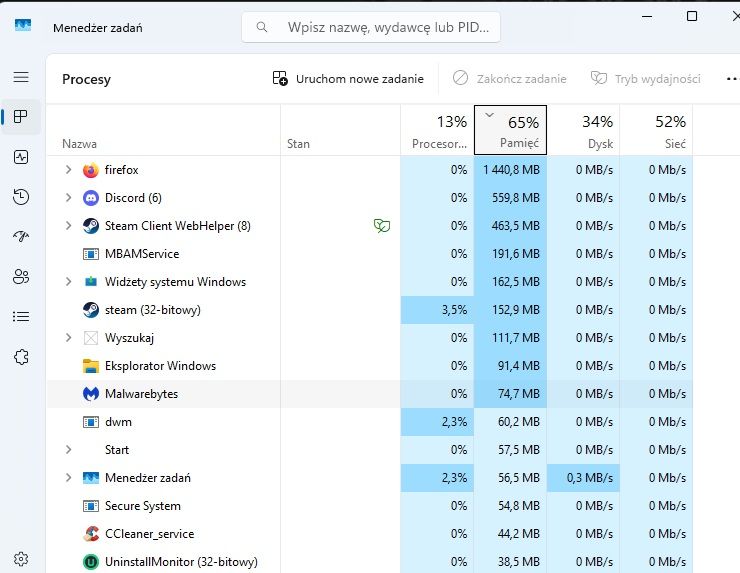
Task: Open Task Manager settings gear
Action: (21, 559)
